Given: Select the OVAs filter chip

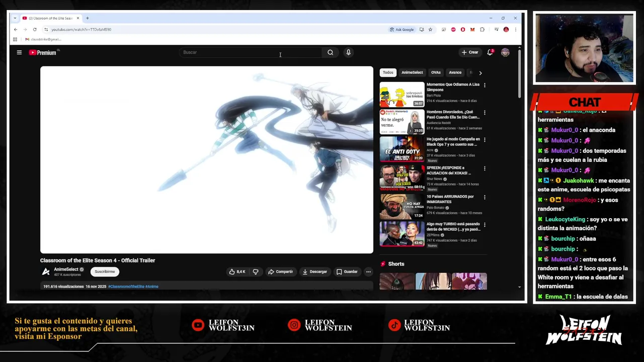Looking at the screenshot, I should pos(436,72).
